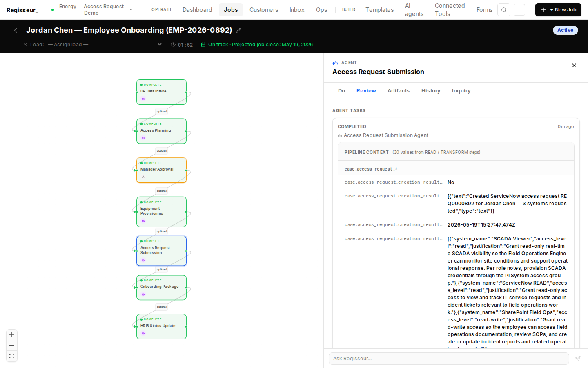The height and width of the screenshot is (368, 588).
Task: Click the person icon in Manager Approval node
Action: 143,177
